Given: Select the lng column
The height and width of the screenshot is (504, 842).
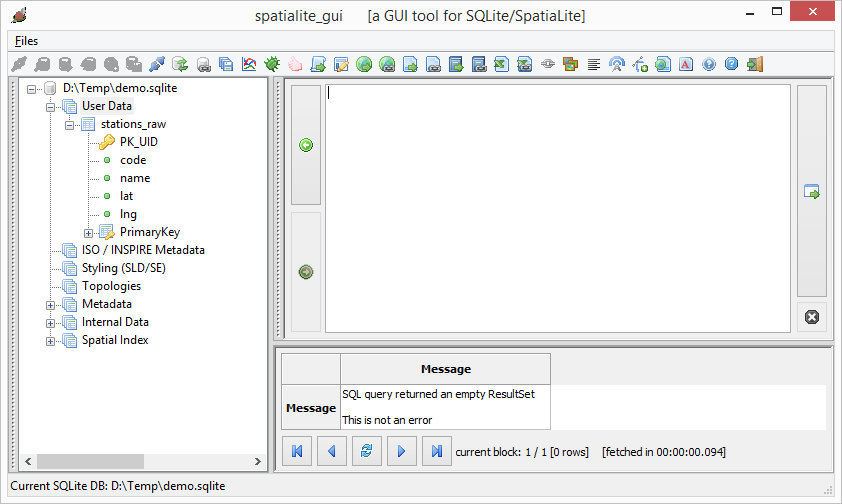Looking at the screenshot, I should tap(128, 214).
